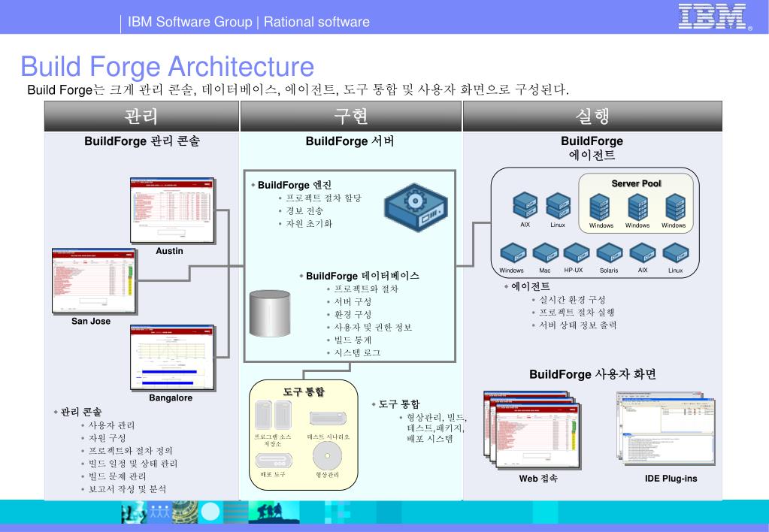Select the 형상관리 disc icon
Screen dimensions: 769x532
click(x=327, y=456)
